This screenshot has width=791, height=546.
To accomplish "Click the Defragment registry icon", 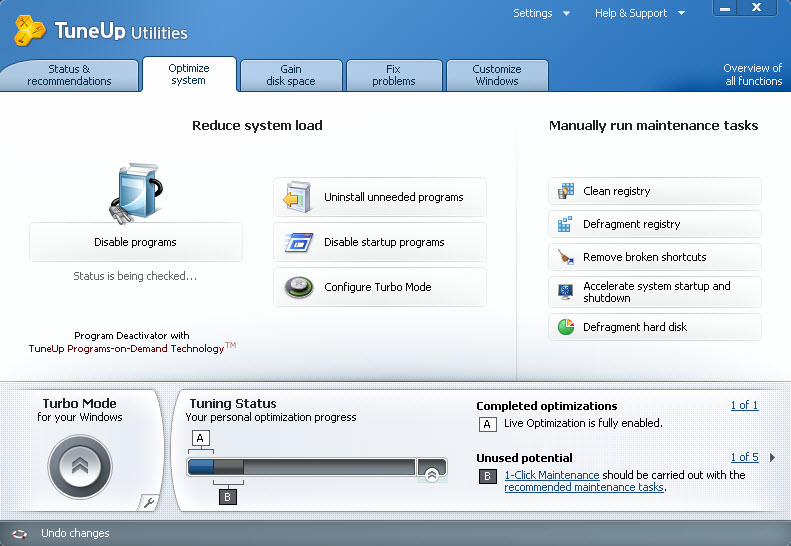I will (566, 224).
